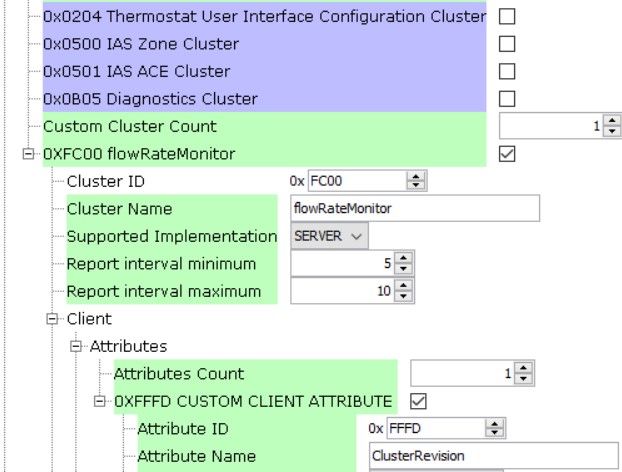Collapse the Client tree node
This screenshot has width=622, height=472.
tap(52, 319)
